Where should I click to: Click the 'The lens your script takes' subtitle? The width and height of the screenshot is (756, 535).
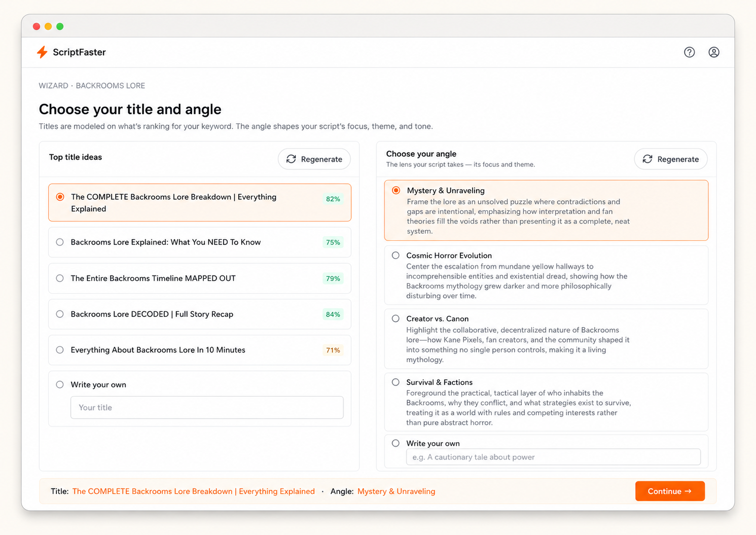460,164
